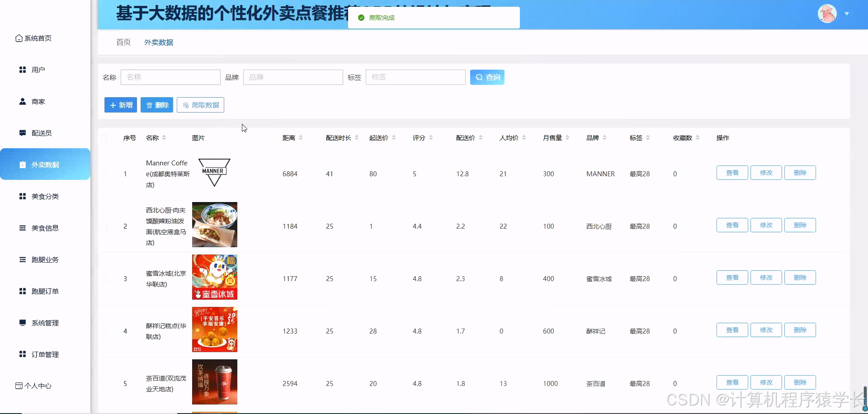Viewport: 868px width, 414px height.
Task: Sort the table by 评分 column
Action: 431,138
